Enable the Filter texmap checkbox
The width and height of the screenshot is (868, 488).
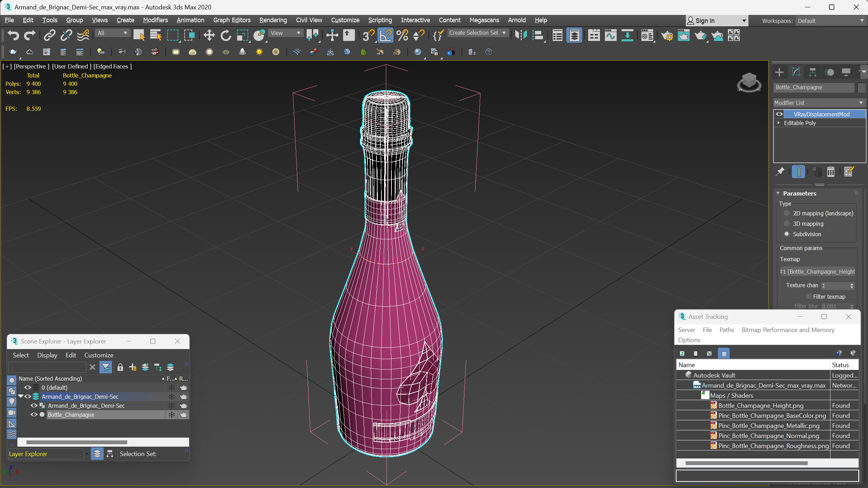coord(809,296)
